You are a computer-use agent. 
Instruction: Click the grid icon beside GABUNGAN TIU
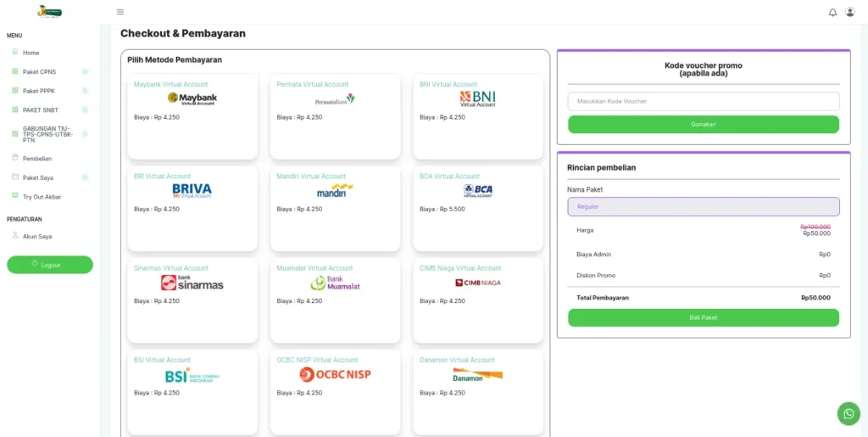tap(15, 133)
